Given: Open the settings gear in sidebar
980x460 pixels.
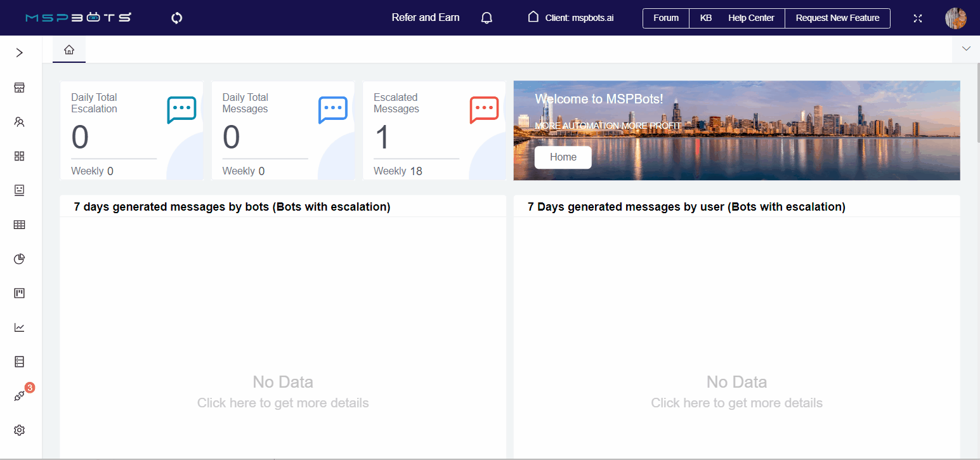Looking at the screenshot, I should 20,430.
